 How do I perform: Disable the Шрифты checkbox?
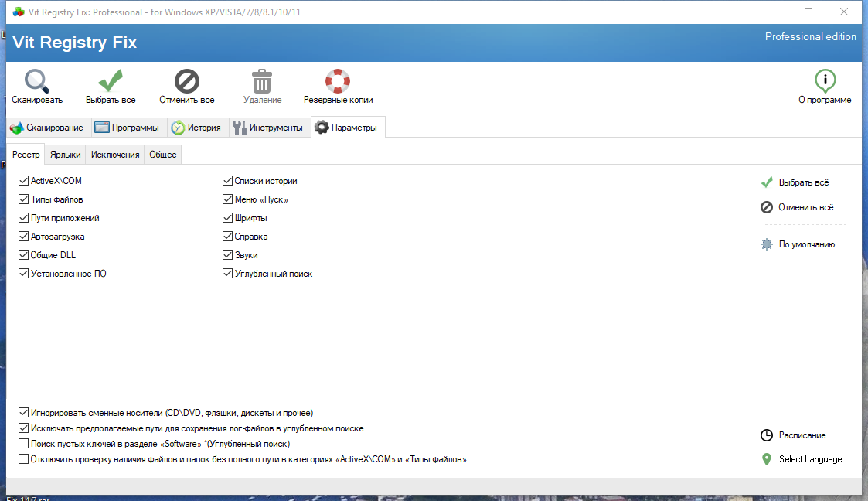(x=227, y=217)
